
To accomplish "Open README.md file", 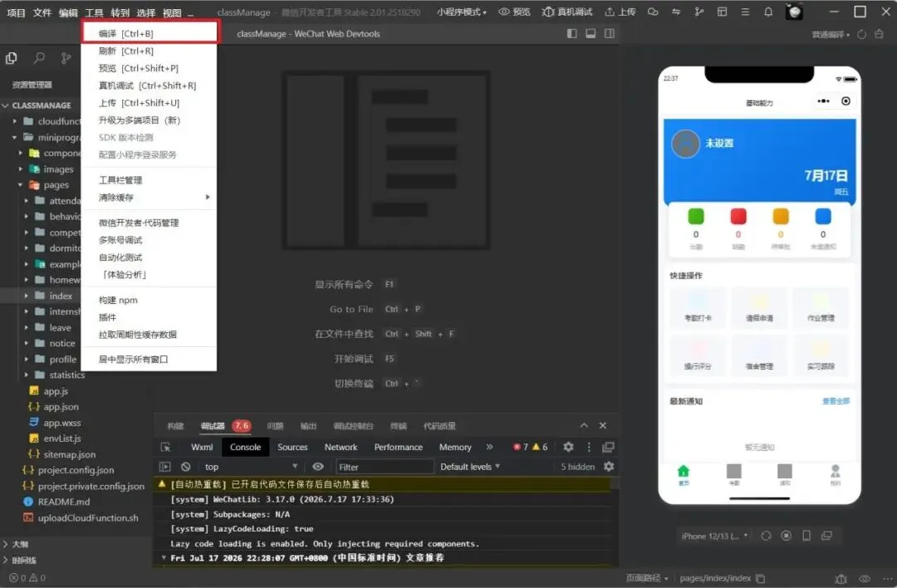I will pyautogui.click(x=63, y=502).
